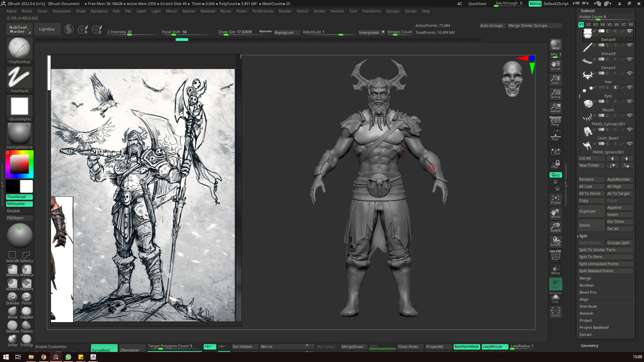Move selected subtool down with arrow
Screen dimensions: 644x362
(626, 158)
